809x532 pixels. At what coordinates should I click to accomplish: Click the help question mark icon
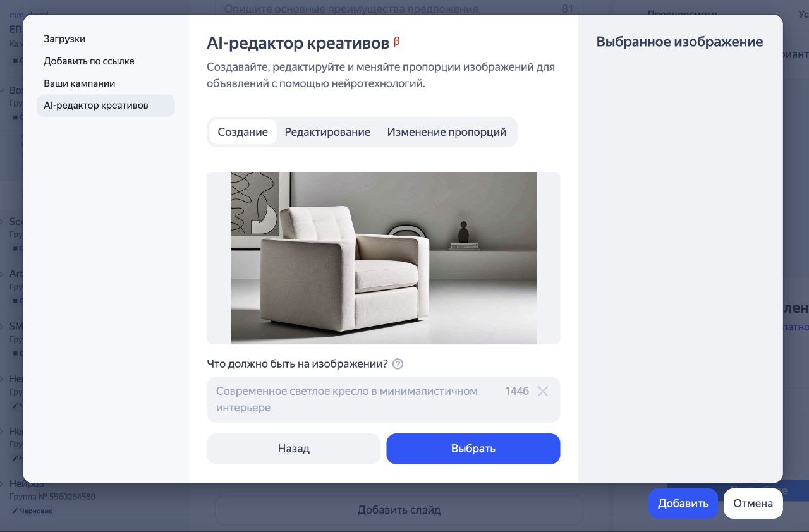click(398, 364)
